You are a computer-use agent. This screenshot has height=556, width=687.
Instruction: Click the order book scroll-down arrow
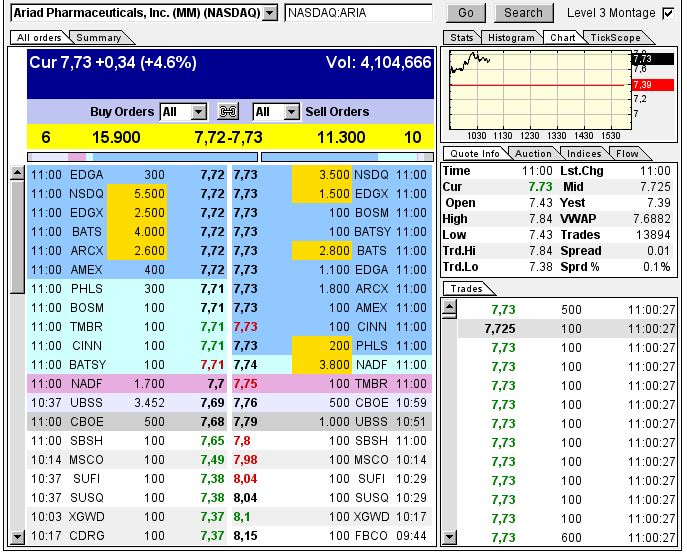click(x=17, y=536)
